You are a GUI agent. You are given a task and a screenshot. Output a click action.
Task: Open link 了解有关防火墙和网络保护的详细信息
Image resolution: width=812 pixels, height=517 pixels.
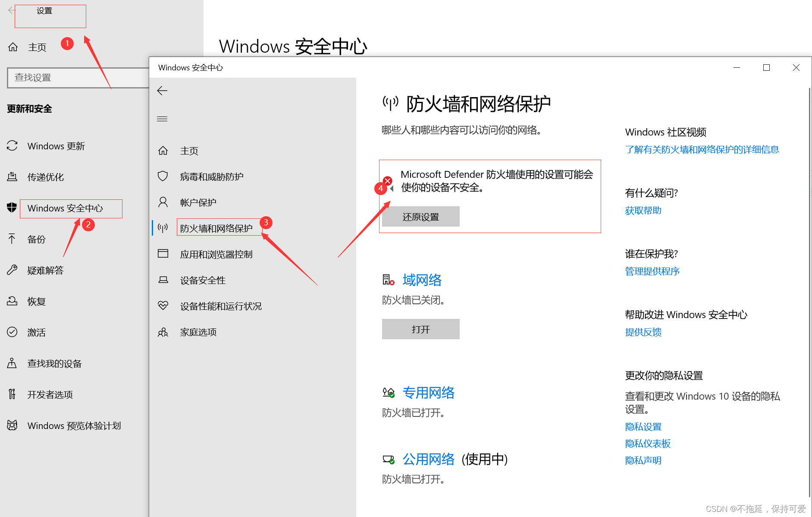tap(702, 149)
